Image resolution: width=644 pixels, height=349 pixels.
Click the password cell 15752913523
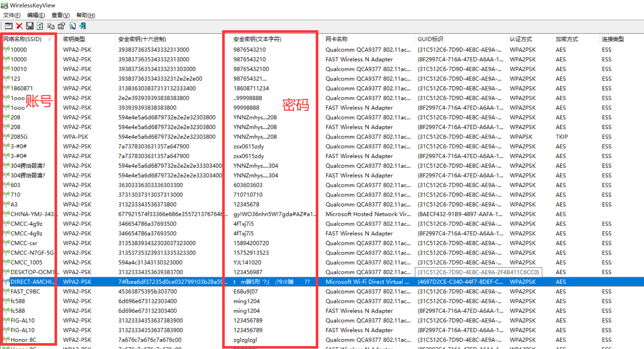click(x=251, y=253)
